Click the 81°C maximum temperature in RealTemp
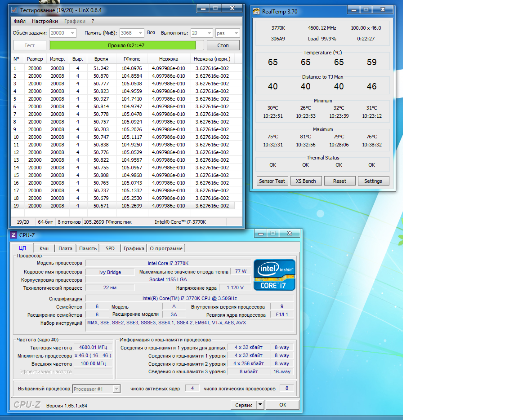The image size is (518, 420). 306,137
